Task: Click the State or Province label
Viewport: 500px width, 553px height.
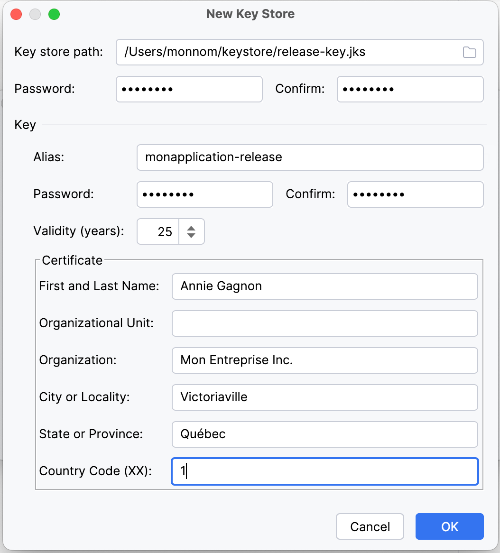Action: 91,434
